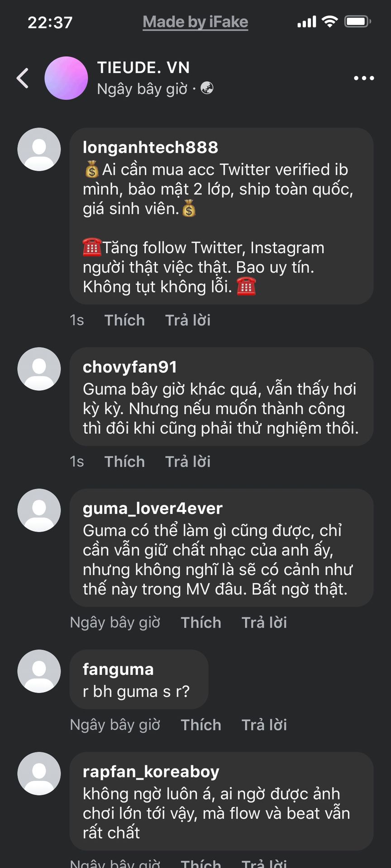
Task: Reply to guma_lover4ever's comment via Trả lời
Action: (264, 623)
